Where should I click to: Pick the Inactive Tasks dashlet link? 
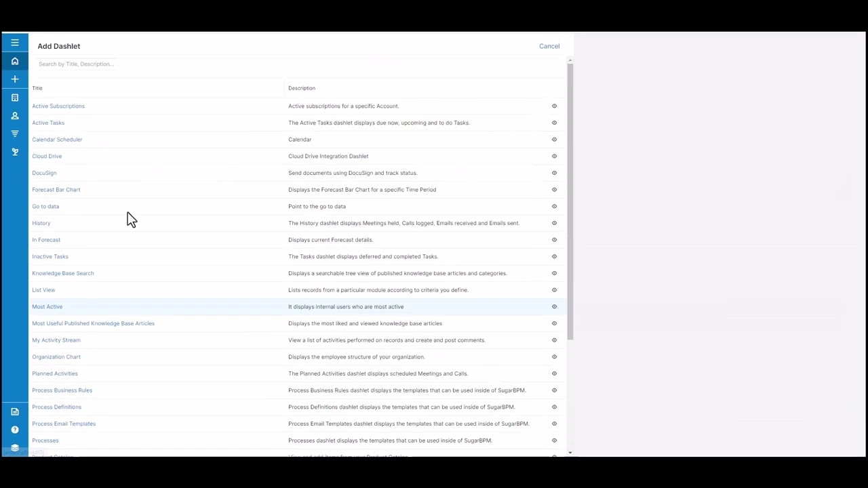click(x=50, y=256)
